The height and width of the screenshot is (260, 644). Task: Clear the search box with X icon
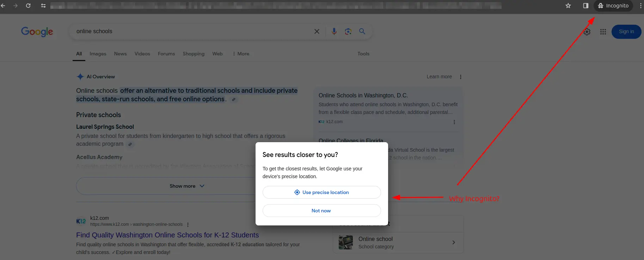pyautogui.click(x=317, y=31)
